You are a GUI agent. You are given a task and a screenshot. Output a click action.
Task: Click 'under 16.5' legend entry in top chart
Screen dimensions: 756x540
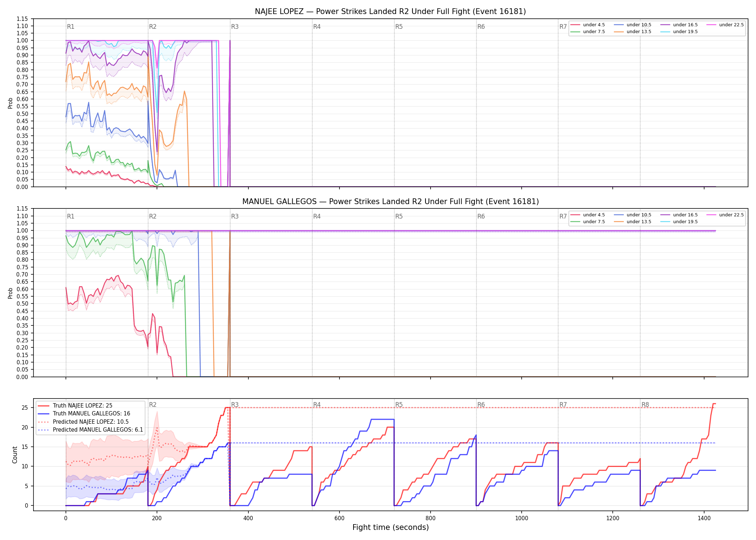(x=679, y=25)
